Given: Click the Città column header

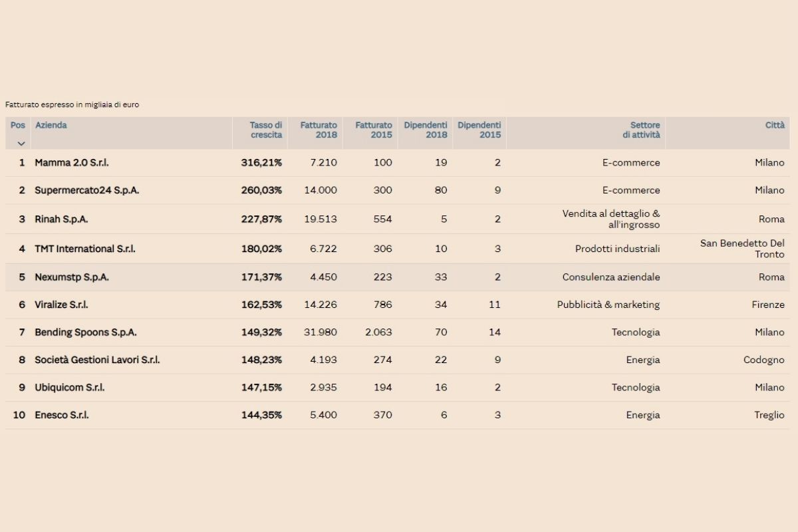Looking at the screenshot, I should click(774, 125).
